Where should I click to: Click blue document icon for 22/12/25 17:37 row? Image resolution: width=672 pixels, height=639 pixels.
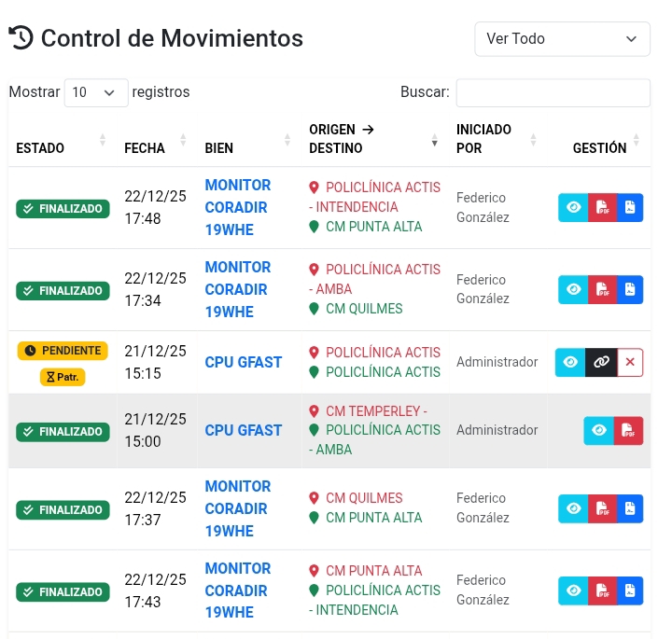(630, 508)
